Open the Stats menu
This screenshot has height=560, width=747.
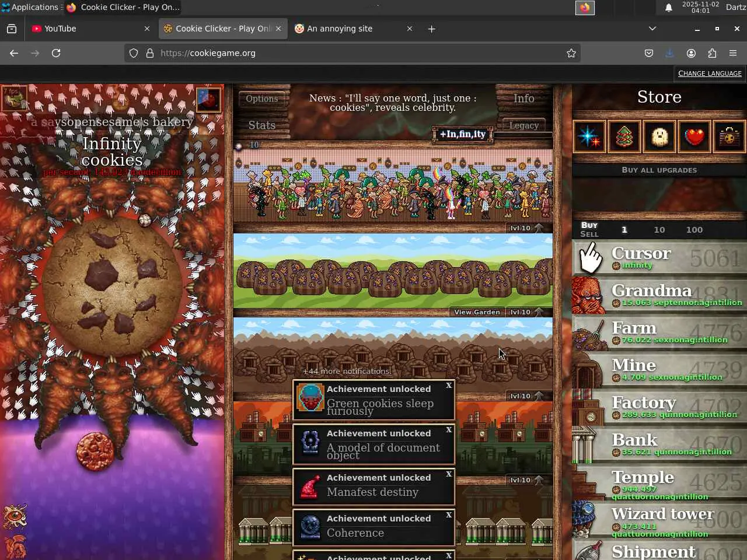[262, 125]
